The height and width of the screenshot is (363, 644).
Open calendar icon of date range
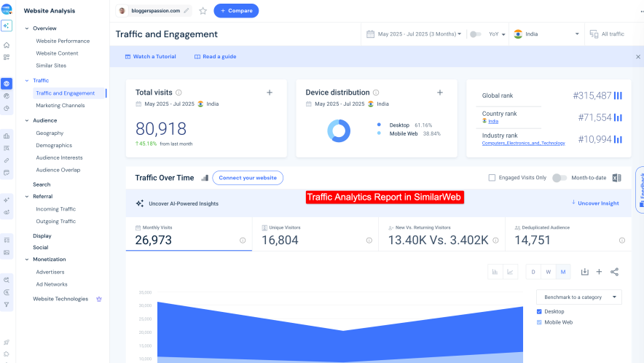[371, 34]
